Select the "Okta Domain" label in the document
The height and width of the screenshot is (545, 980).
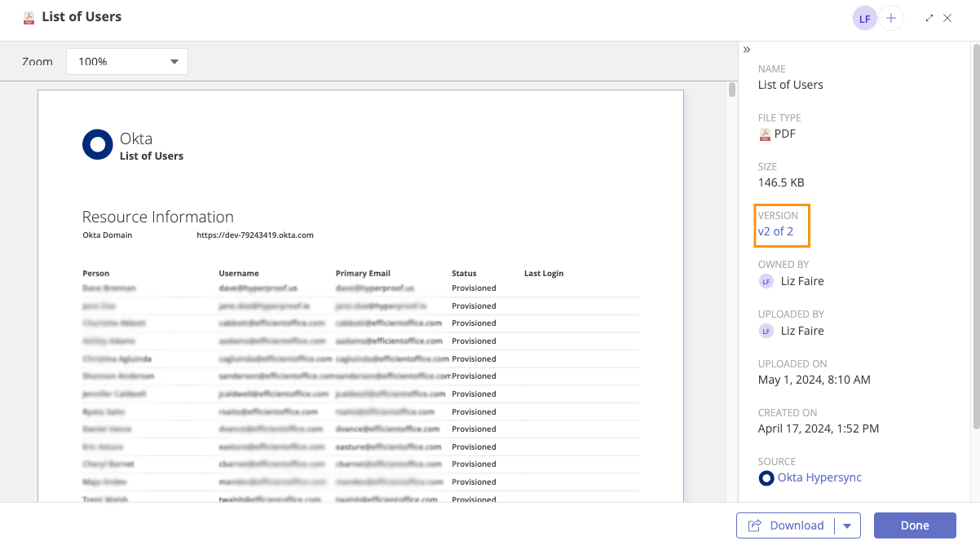(x=108, y=235)
